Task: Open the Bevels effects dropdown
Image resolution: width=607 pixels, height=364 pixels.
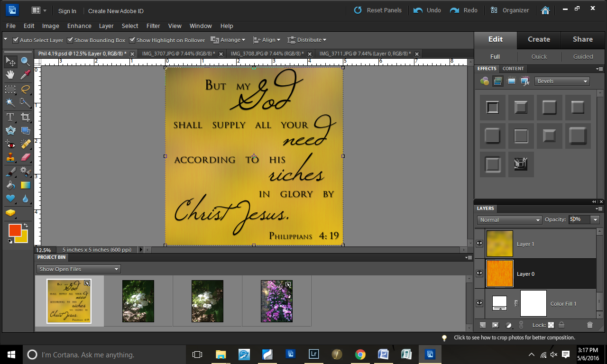Action: [562, 81]
